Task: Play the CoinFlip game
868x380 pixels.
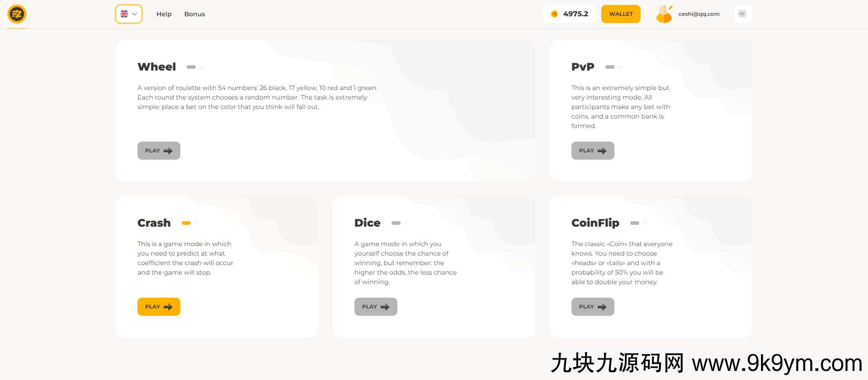Action: click(592, 307)
